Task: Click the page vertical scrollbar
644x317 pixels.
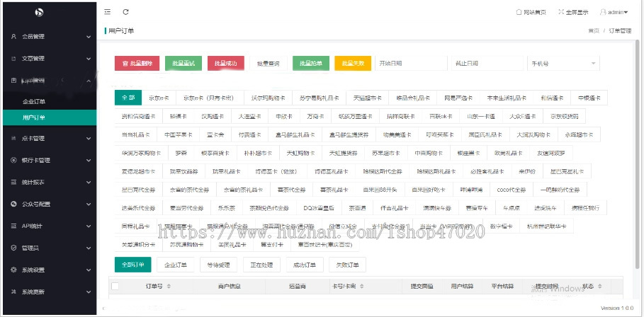Action: point(637,155)
